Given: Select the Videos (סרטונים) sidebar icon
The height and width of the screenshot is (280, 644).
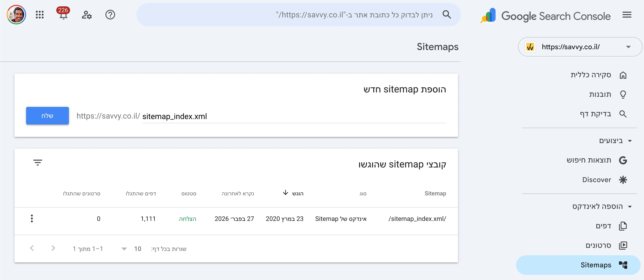Looking at the screenshot, I should pos(623,245).
